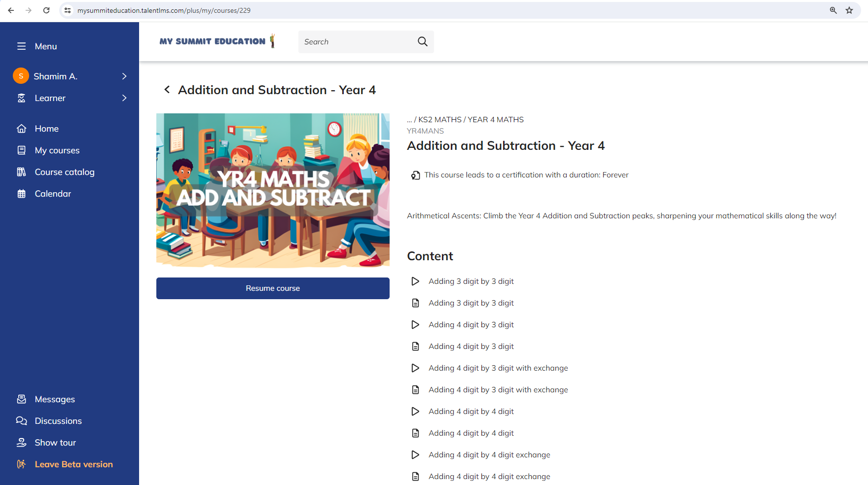
Task: Click the Show tour icon
Action: [x=21, y=443]
